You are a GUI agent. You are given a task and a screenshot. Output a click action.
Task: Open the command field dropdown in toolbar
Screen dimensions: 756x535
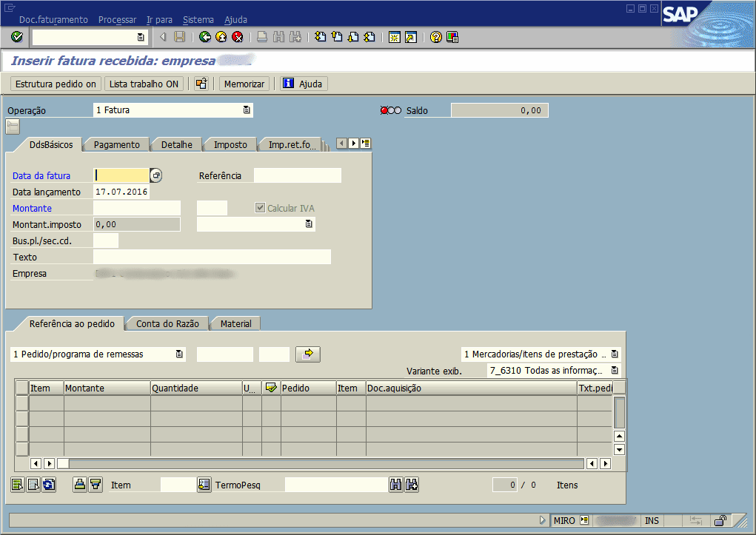[140, 37]
